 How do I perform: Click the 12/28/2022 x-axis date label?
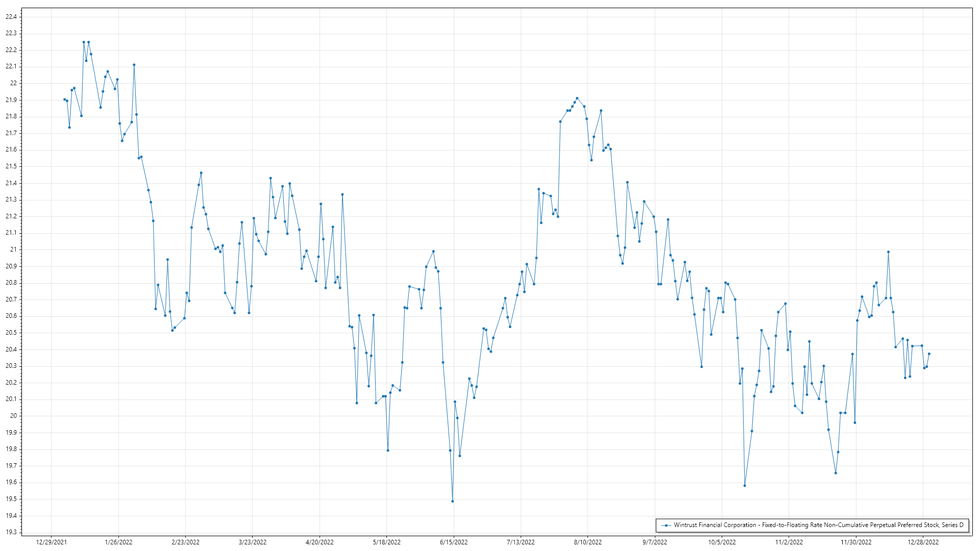coord(923,542)
